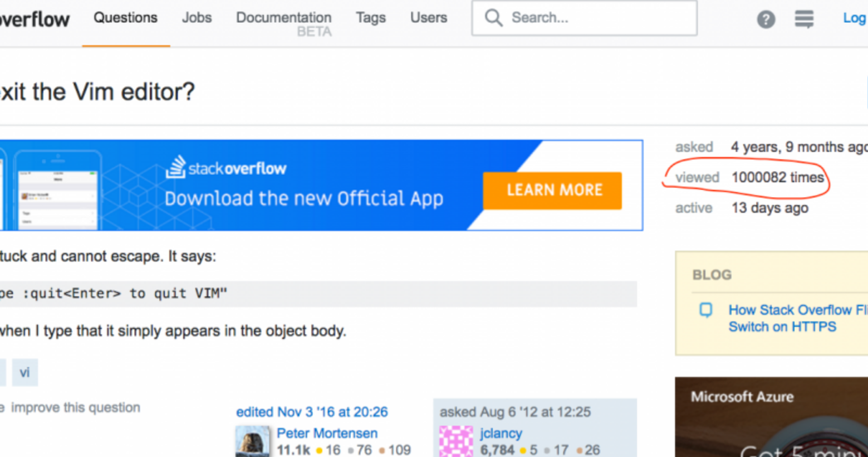Open the Questions tab
This screenshot has width=868, height=457.
[125, 18]
